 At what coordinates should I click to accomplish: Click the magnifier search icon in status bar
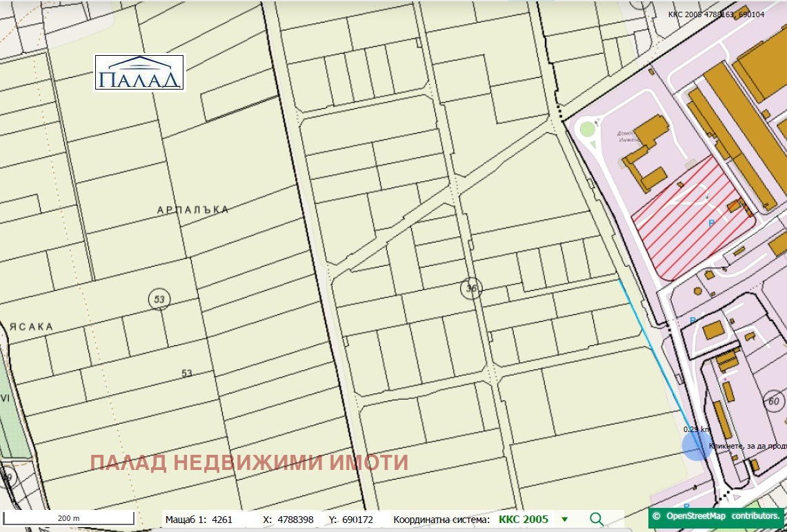pyautogui.click(x=597, y=520)
